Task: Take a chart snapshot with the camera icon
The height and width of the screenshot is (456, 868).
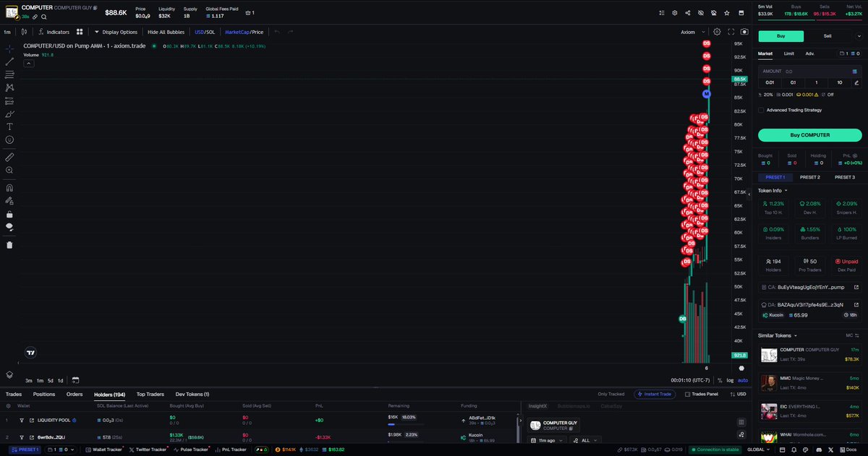Action: point(744,32)
